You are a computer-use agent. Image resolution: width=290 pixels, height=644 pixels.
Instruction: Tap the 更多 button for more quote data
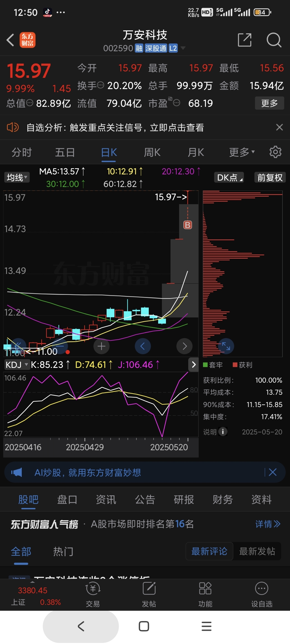click(x=269, y=103)
